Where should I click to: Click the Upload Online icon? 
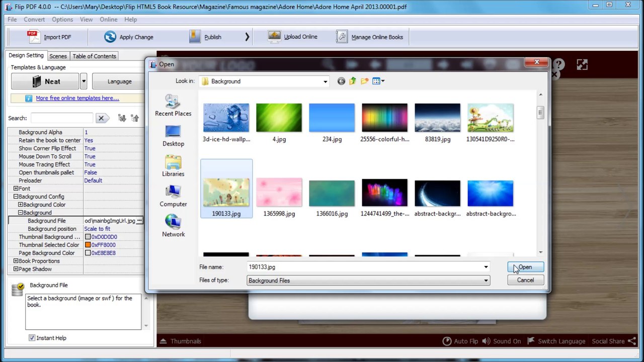click(274, 37)
